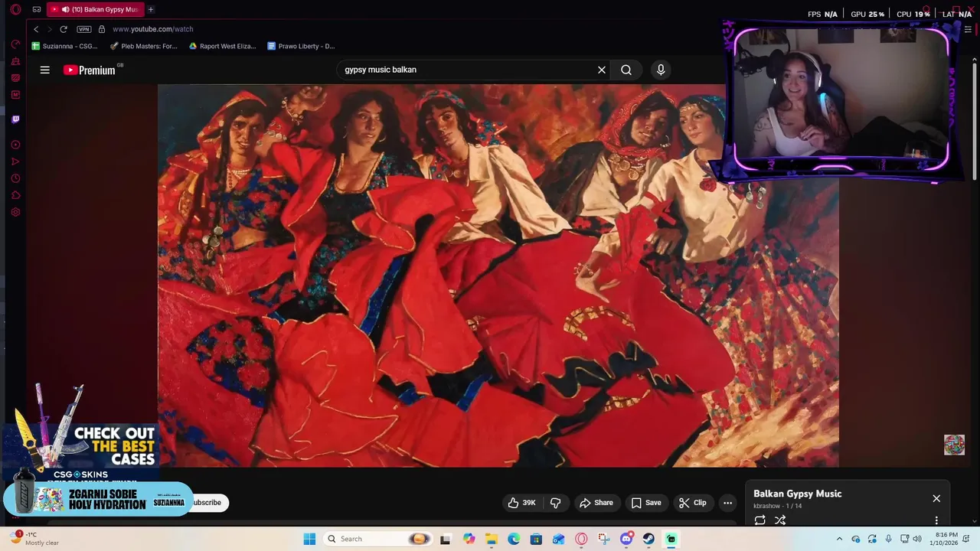
Task: Open Microsoft Store from the taskbar
Action: [x=536, y=539]
